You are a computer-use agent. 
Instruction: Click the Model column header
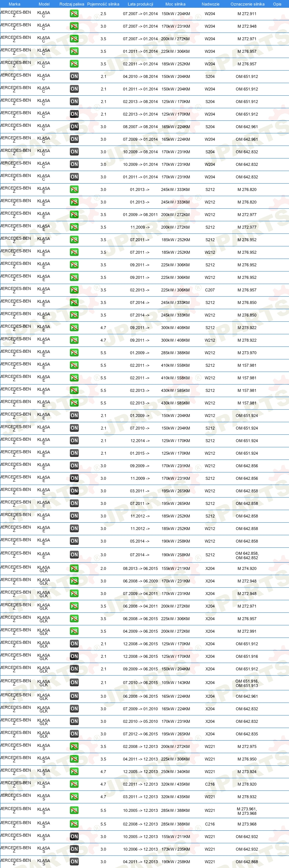(x=44, y=4)
